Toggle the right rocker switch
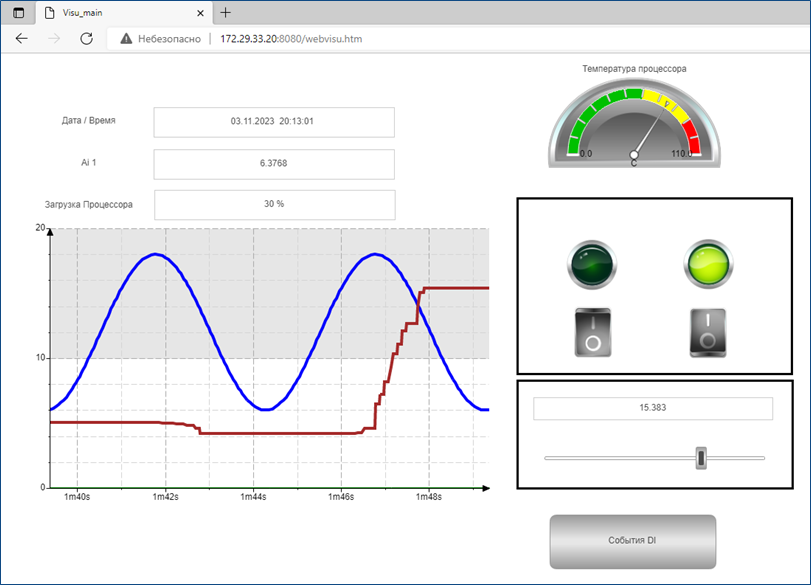This screenshot has width=811, height=585. coord(709,332)
